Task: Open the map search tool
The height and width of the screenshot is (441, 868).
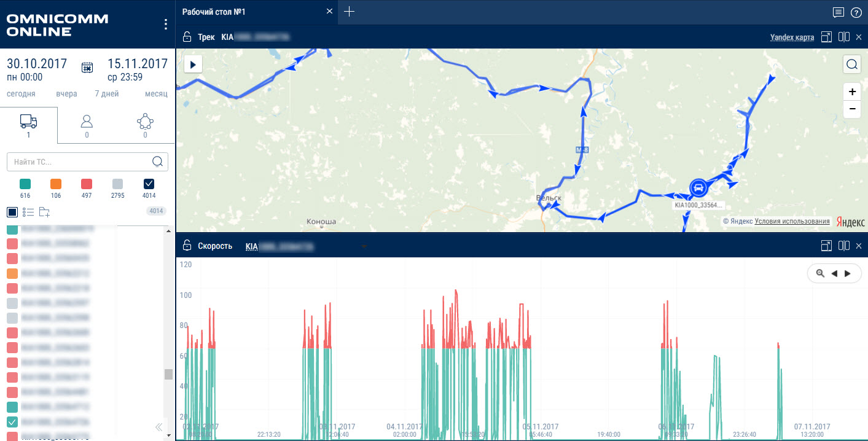Action: click(x=852, y=64)
